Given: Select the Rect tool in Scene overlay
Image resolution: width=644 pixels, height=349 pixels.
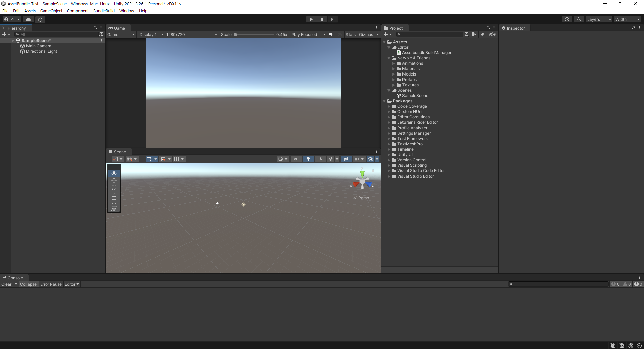Looking at the screenshot, I should 114,201.
